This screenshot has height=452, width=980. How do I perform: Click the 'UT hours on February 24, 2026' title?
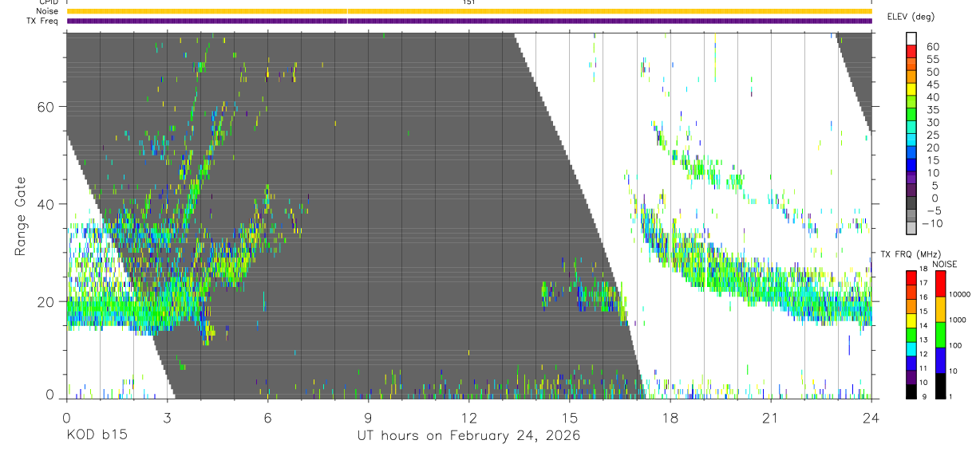468,436
